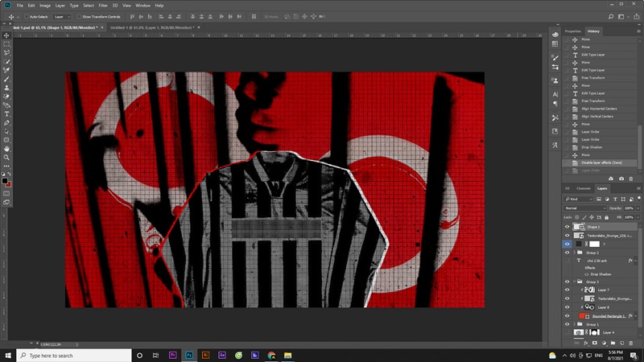Select the Zoom tool
644x362 pixels.
click(6, 158)
